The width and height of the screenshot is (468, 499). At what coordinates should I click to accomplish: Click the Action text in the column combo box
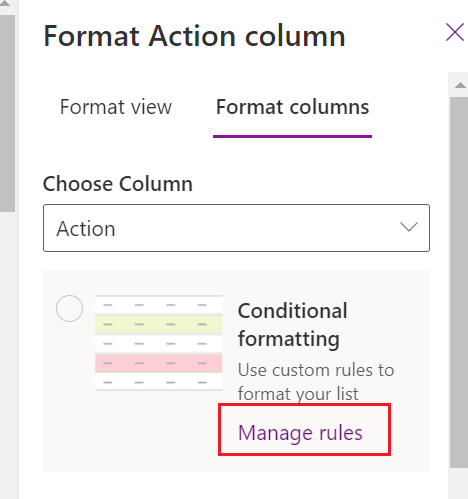[x=86, y=229]
